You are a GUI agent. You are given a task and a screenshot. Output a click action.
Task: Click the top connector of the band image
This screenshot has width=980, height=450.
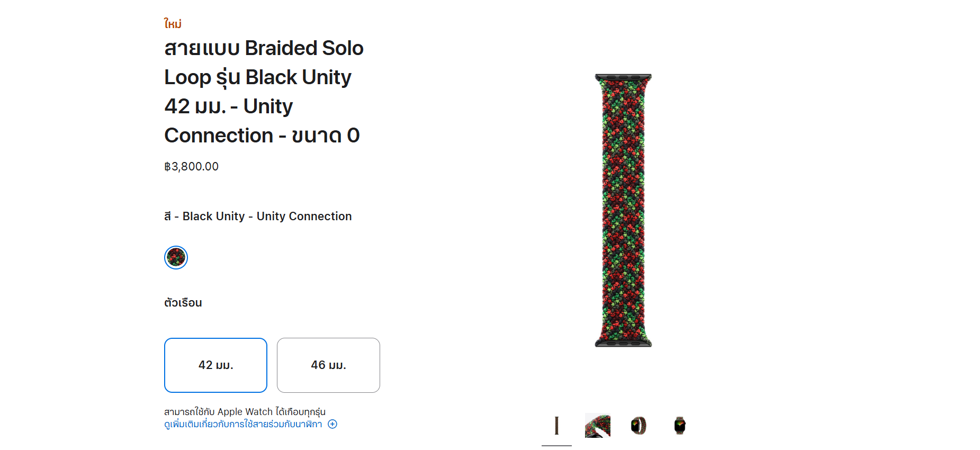point(623,77)
